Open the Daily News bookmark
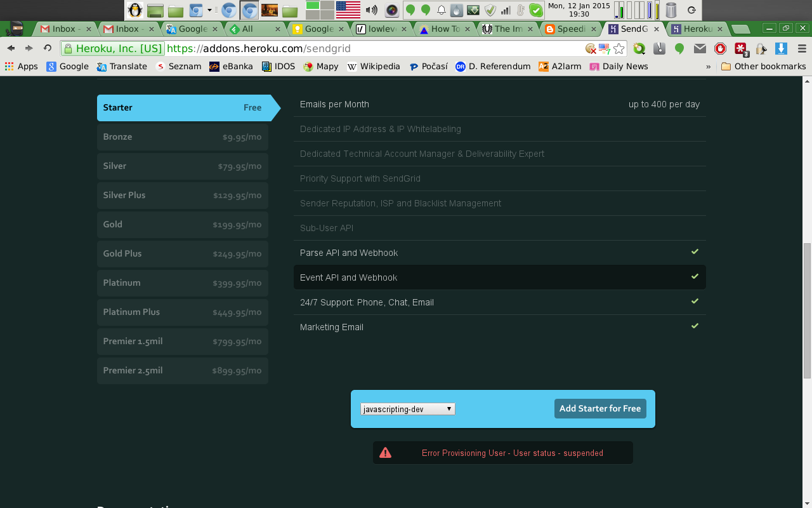 (x=619, y=66)
